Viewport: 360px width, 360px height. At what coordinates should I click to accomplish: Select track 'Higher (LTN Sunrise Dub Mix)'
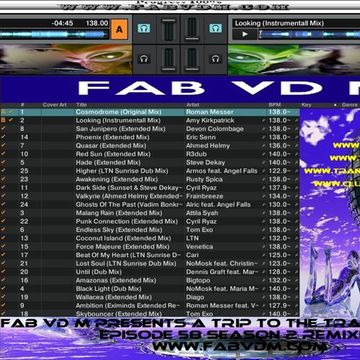[122, 171]
